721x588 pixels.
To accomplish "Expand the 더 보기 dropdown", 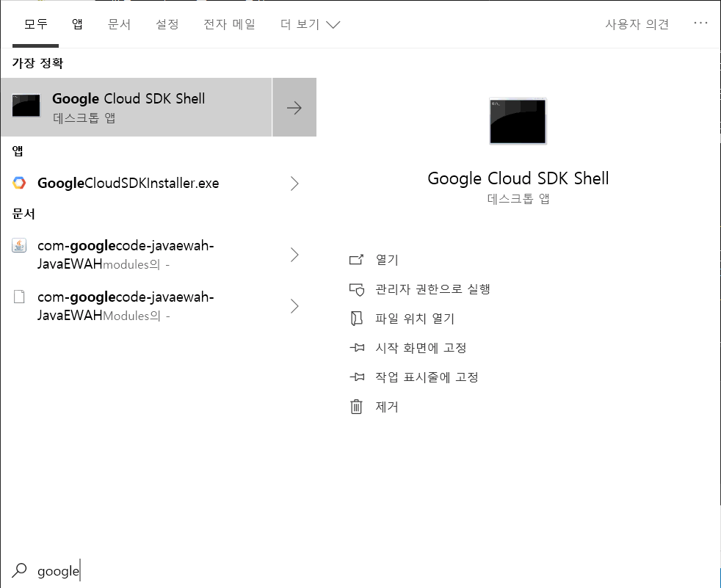I will (x=311, y=24).
